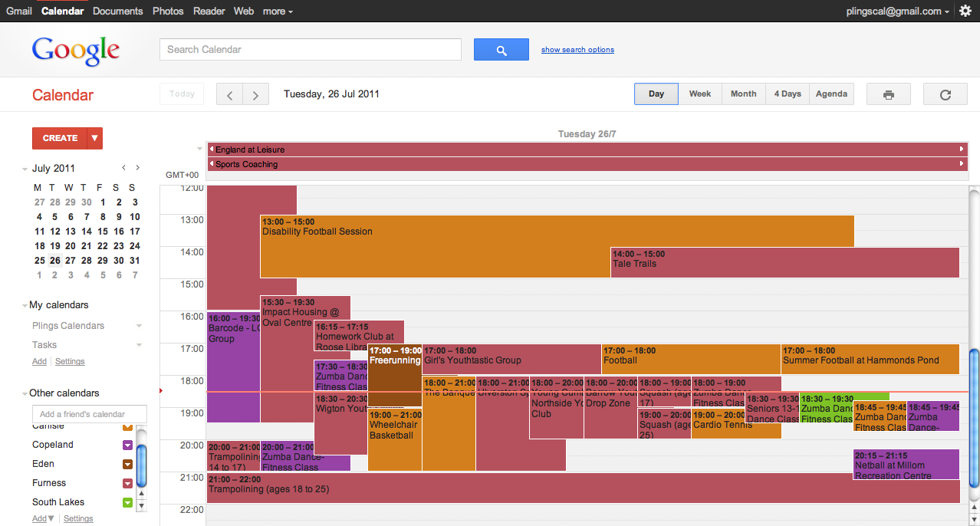This screenshot has height=526, width=980.
Task: Switch to 4 Days view
Action: [788, 94]
